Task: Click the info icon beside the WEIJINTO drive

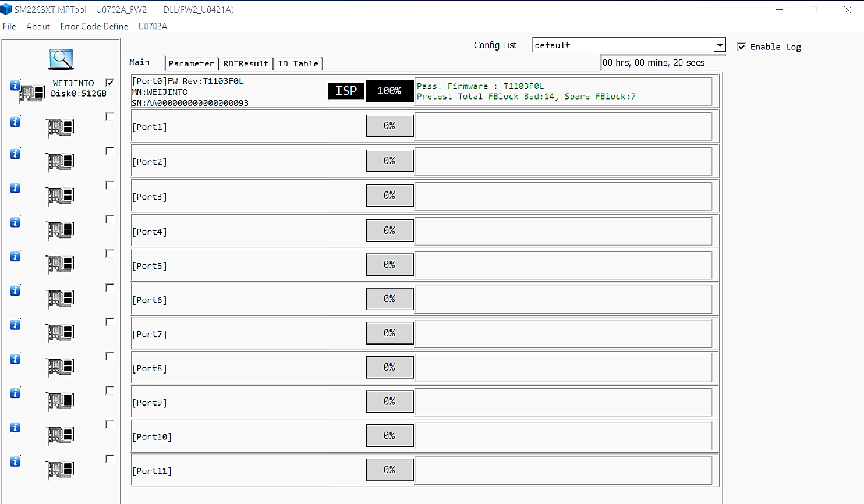Action: (15, 86)
